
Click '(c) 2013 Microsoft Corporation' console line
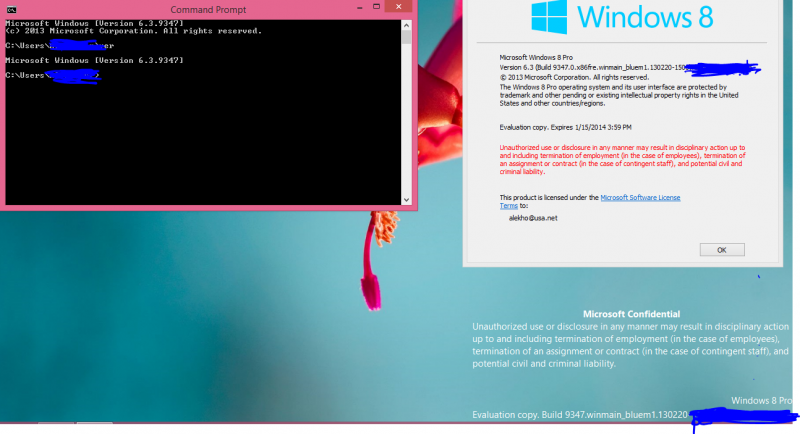click(x=134, y=31)
